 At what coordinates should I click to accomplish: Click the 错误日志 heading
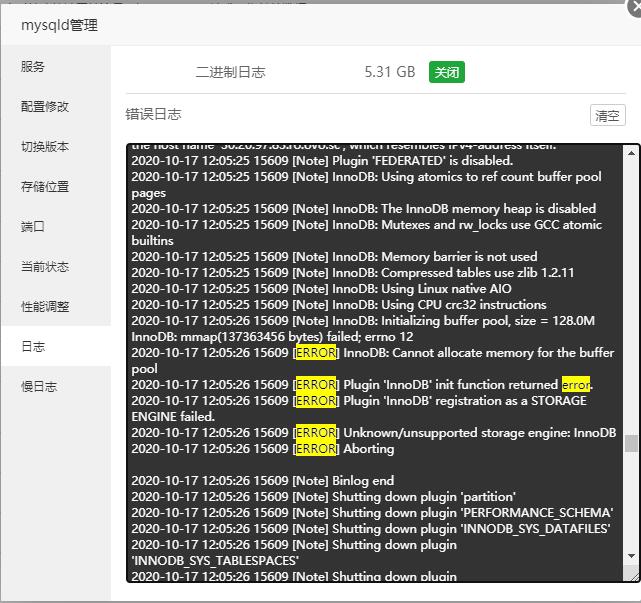[153, 114]
